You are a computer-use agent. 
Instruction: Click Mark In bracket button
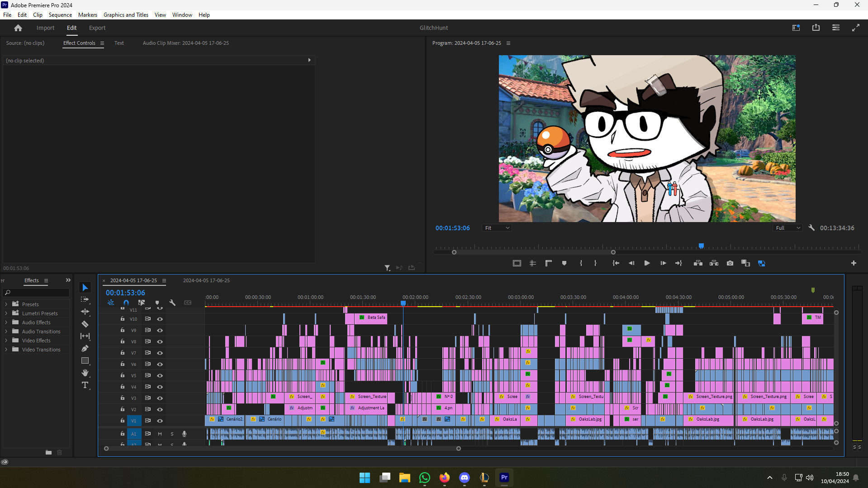581,263
